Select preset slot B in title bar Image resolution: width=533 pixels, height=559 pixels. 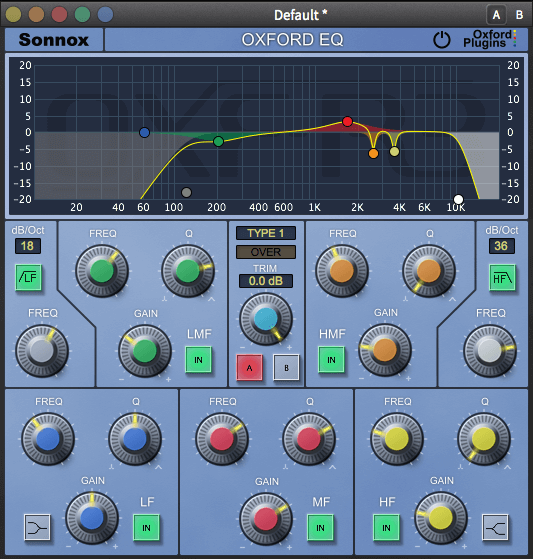pos(519,15)
